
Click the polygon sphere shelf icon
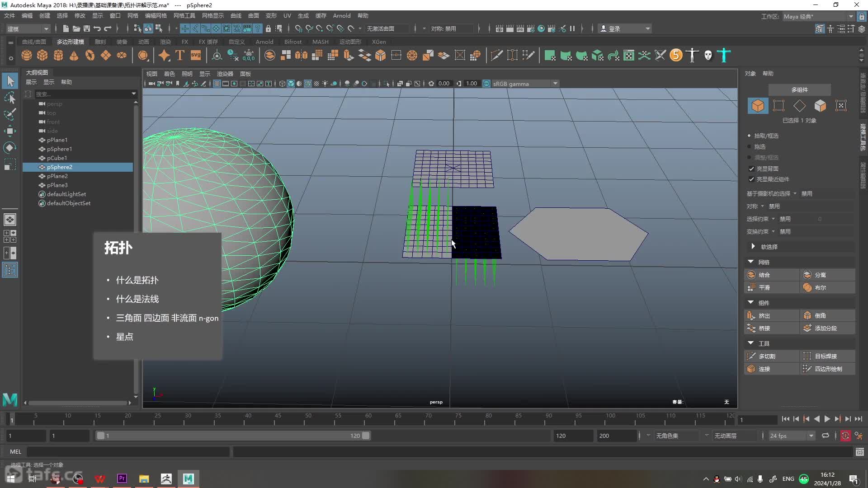pos(27,56)
